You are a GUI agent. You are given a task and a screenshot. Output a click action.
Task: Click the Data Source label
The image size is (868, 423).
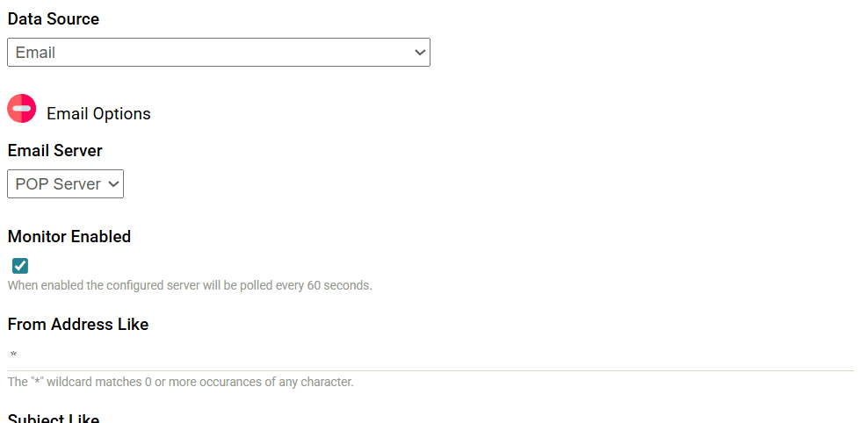(53, 18)
